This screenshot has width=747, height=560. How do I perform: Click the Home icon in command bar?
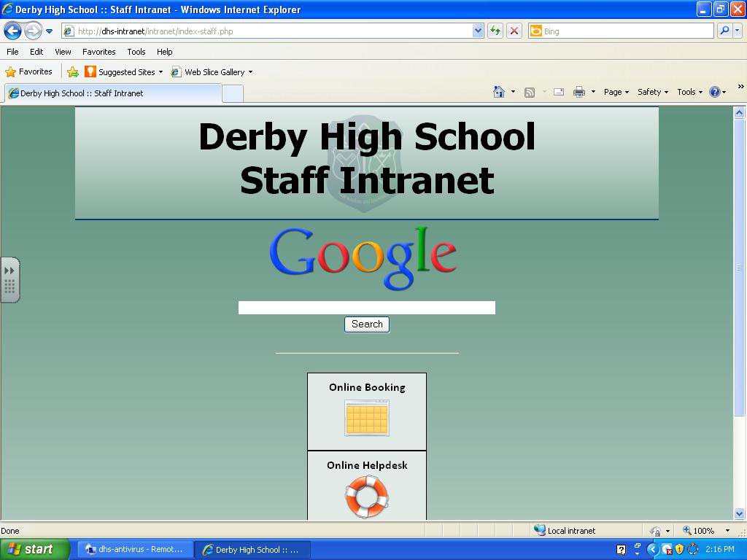pos(499,92)
